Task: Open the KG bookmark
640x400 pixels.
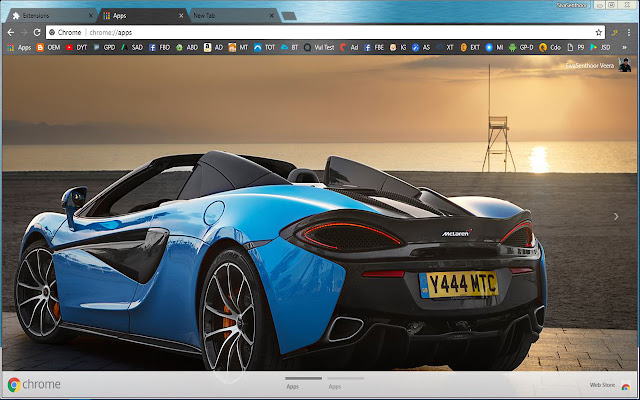Action: [398, 47]
